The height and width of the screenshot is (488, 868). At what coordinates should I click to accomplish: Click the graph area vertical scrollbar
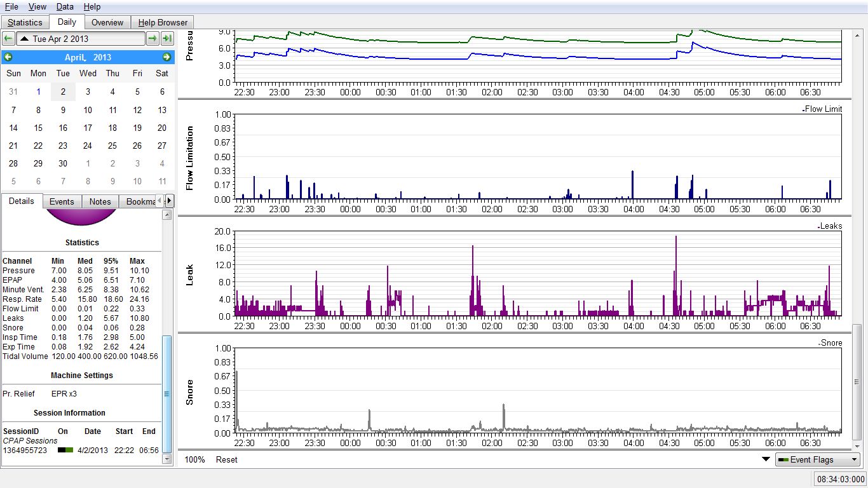click(x=857, y=381)
